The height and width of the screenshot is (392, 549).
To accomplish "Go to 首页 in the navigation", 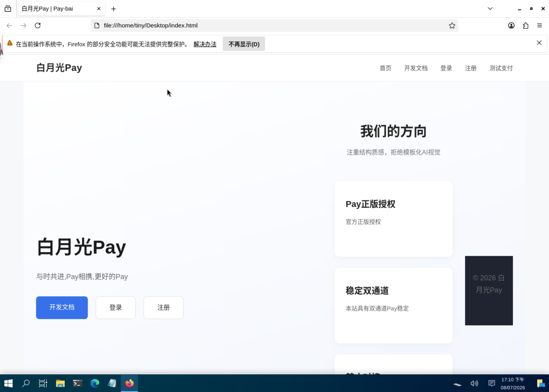I will pos(385,68).
